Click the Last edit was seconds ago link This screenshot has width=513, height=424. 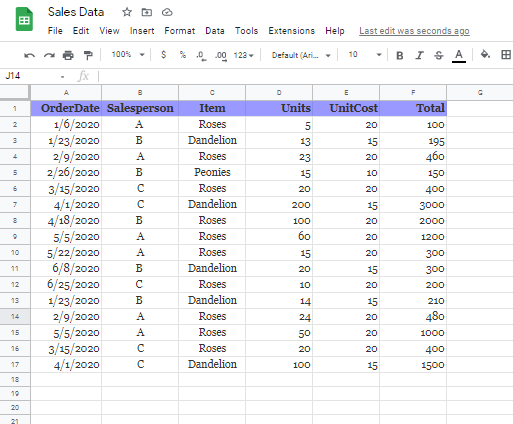pyautogui.click(x=414, y=31)
